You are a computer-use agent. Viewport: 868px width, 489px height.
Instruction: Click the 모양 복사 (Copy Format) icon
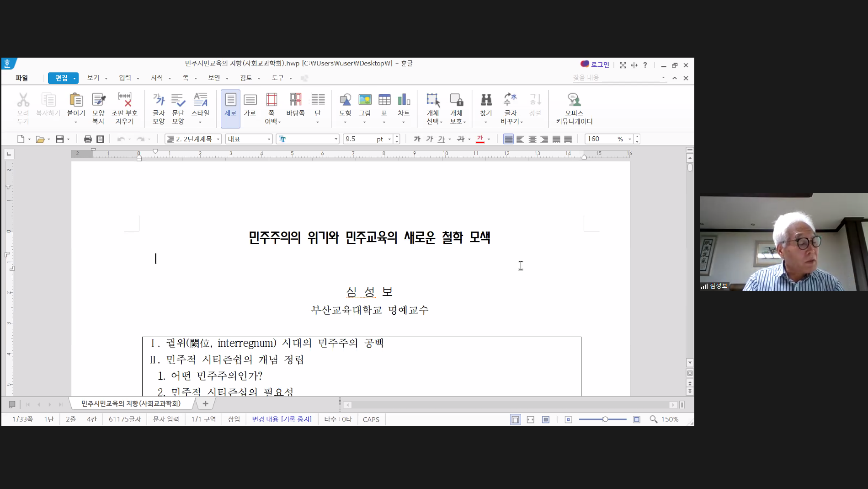(99, 100)
